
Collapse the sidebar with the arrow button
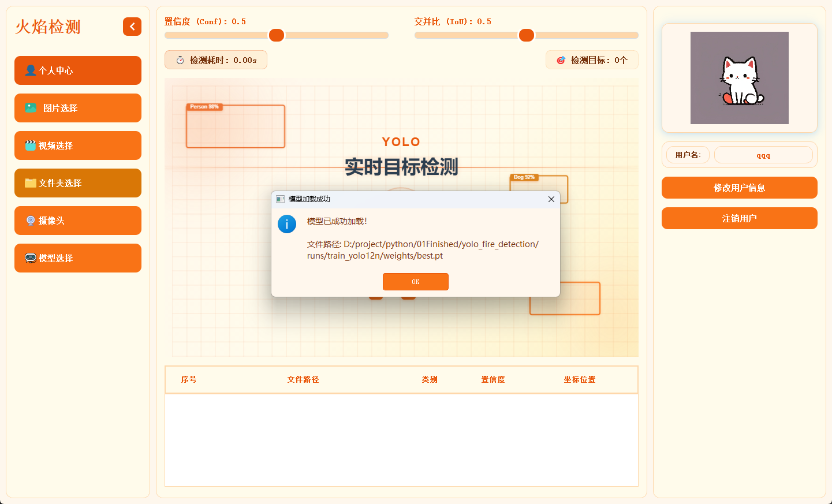click(132, 27)
